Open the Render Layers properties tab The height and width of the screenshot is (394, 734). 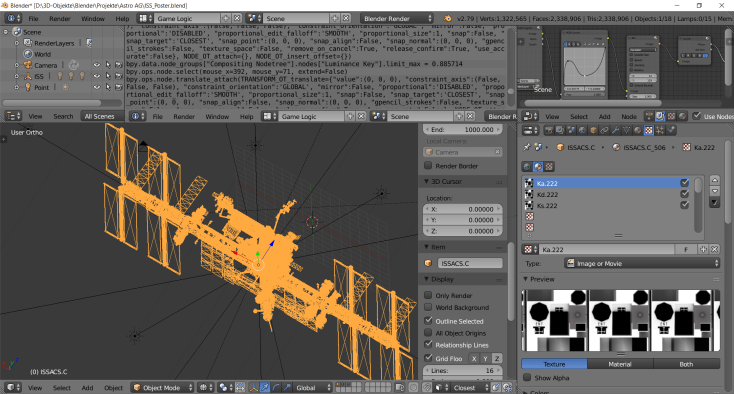(560, 130)
